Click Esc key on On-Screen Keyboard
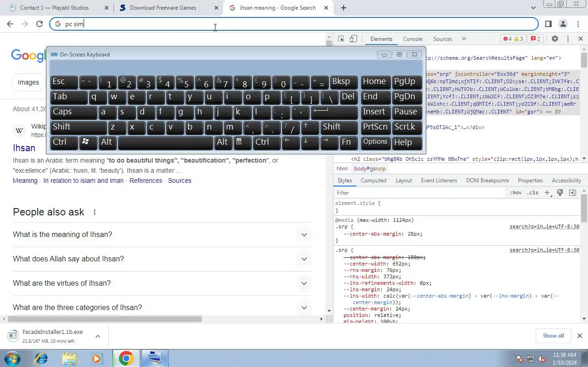The image size is (588, 367). (64, 82)
